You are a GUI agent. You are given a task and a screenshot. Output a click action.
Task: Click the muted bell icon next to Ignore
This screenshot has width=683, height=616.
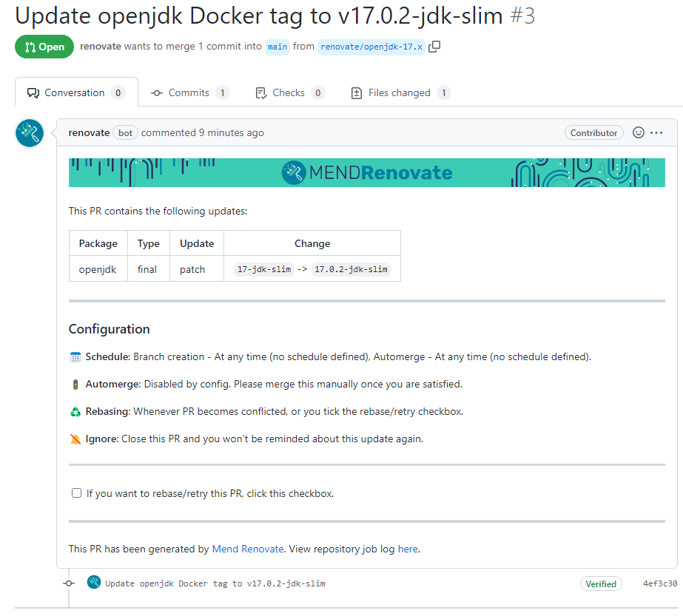tap(75, 439)
